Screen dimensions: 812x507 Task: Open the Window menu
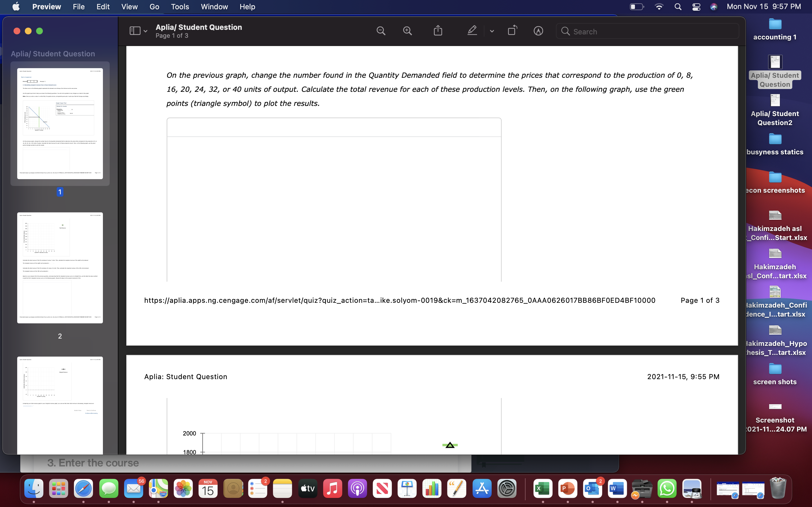(214, 7)
